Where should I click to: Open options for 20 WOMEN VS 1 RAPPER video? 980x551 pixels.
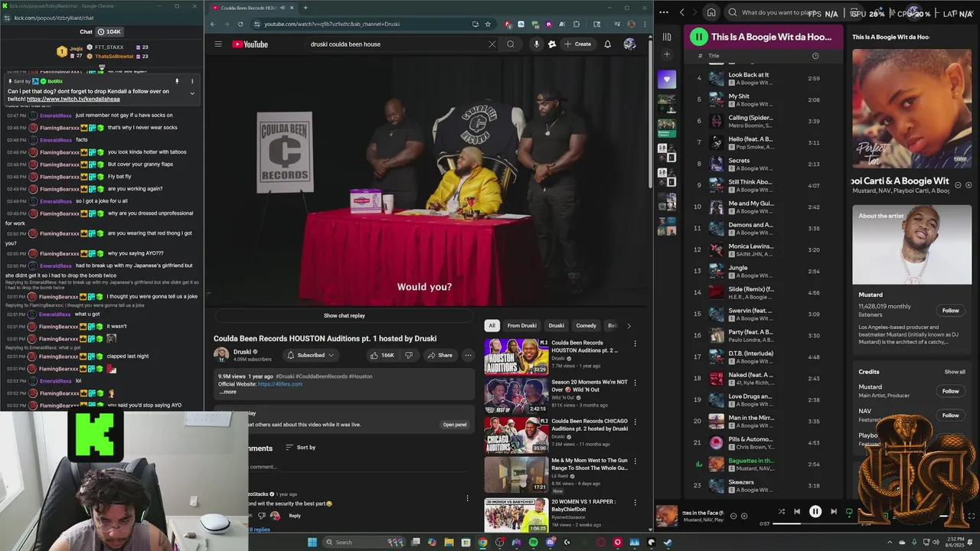point(635,503)
